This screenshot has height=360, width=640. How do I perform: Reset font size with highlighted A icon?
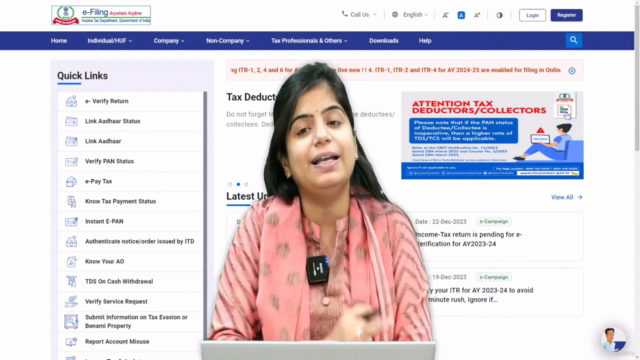click(461, 15)
